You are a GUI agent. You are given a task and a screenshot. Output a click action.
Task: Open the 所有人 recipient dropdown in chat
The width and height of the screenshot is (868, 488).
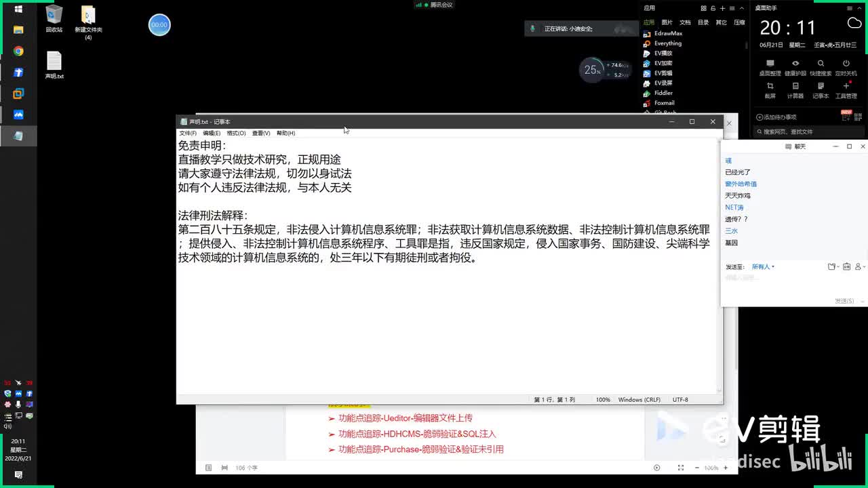coord(763,267)
